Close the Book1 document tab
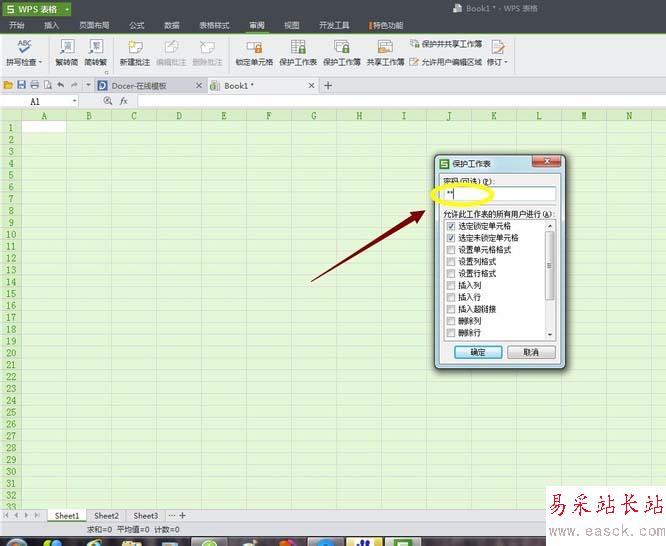This screenshot has height=546, width=666. 311,86
